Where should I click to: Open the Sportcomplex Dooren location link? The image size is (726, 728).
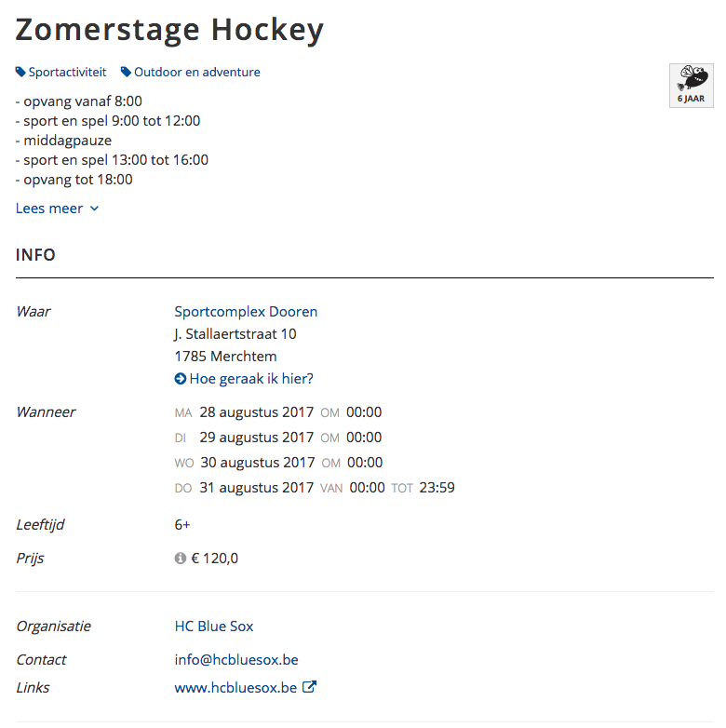click(x=246, y=312)
